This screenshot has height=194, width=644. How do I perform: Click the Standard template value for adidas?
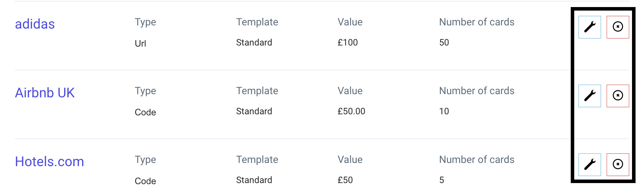click(x=254, y=43)
